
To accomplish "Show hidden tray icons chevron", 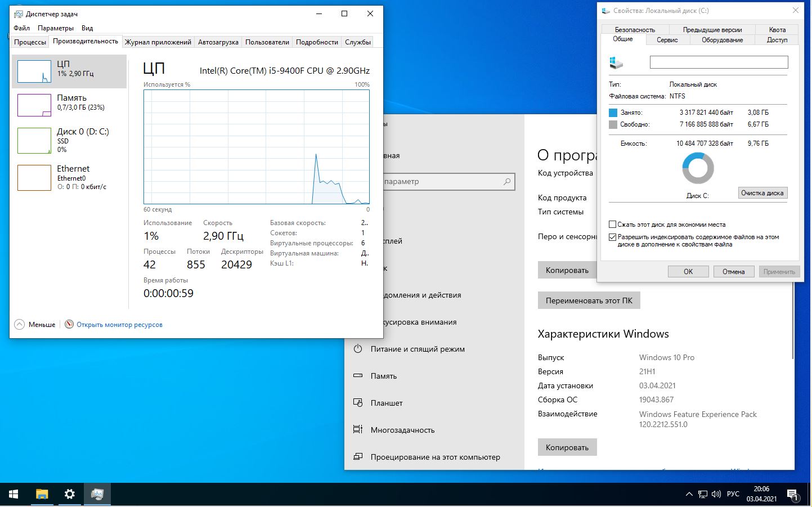I will click(689, 494).
